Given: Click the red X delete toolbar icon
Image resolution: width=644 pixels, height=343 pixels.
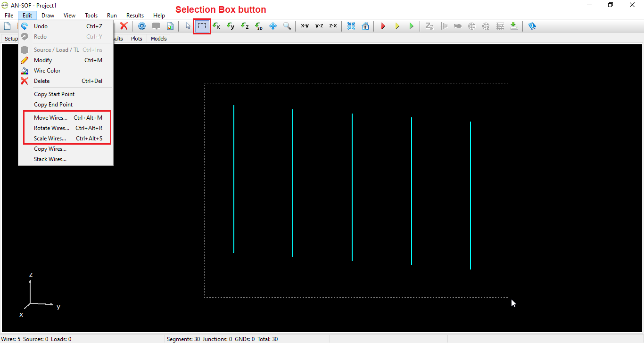Looking at the screenshot, I should pyautogui.click(x=124, y=26).
